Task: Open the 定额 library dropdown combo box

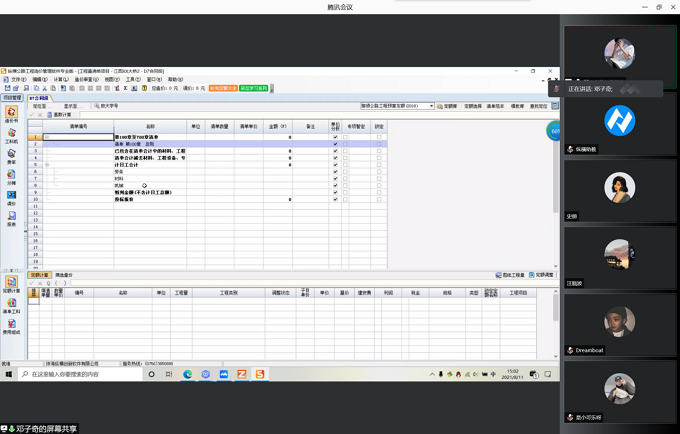Action: tap(397, 106)
